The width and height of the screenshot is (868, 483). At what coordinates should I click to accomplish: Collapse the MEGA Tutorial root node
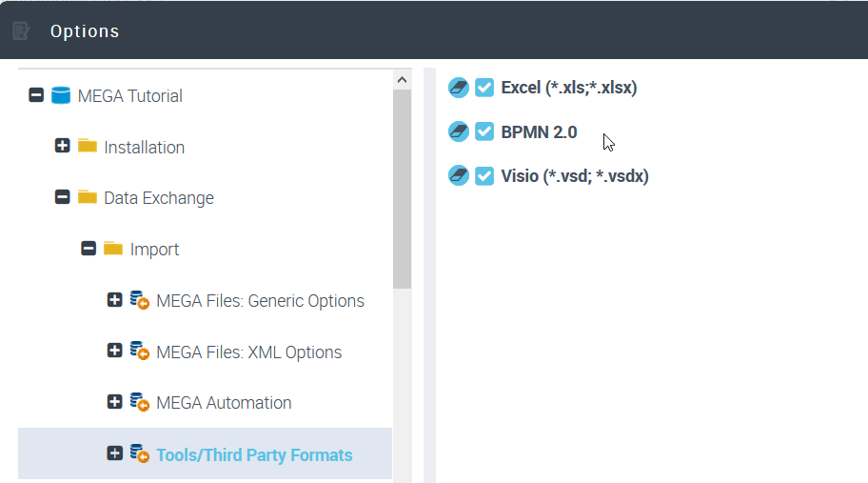pyautogui.click(x=36, y=95)
